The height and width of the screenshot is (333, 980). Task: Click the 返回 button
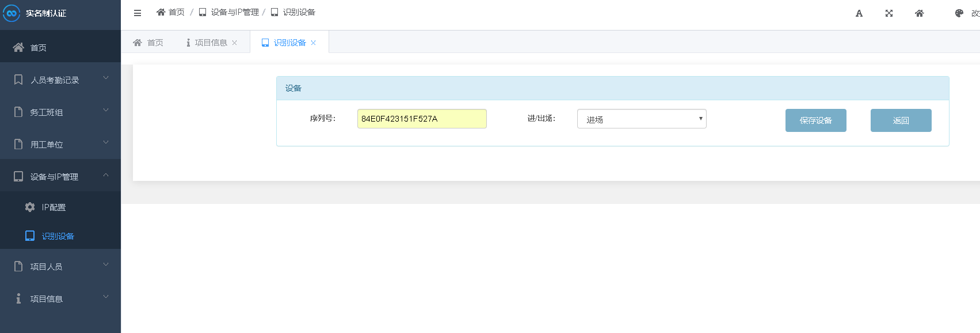901,120
